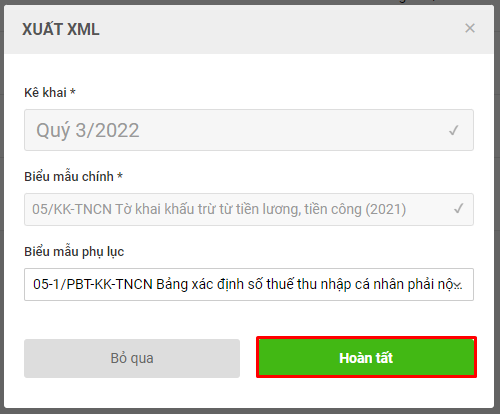Select the Quý 3/2022 value text
The width and height of the screenshot is (500, 414).
(88, 130)
